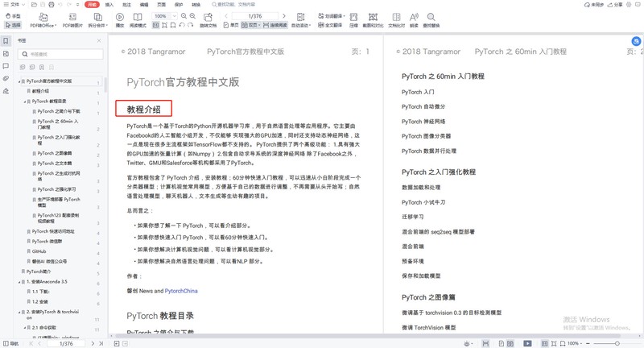Collapse the 2. 安装PyTorch & torchvision bookmark
Viewport: 644px width, 348px height.
point(19,313)
